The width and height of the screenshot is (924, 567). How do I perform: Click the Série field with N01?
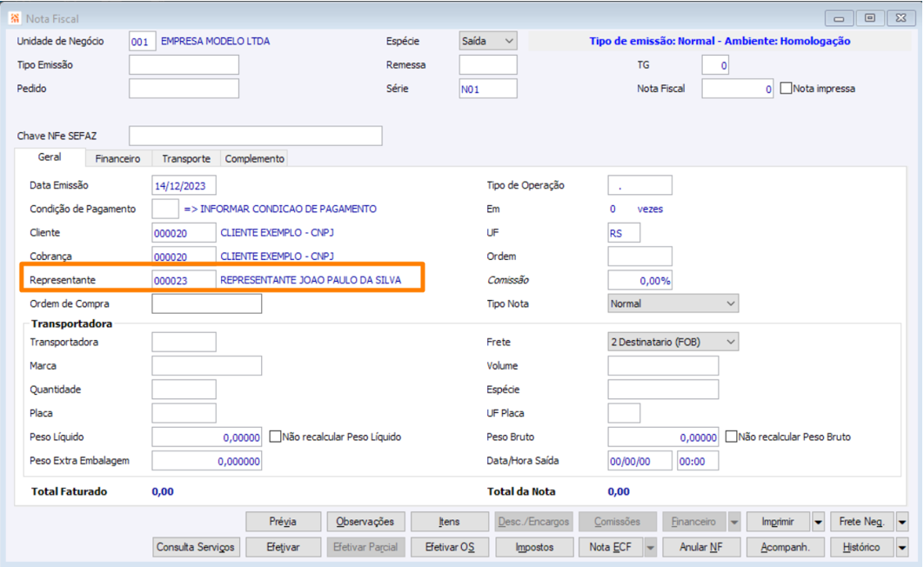[x=488, y=89]
